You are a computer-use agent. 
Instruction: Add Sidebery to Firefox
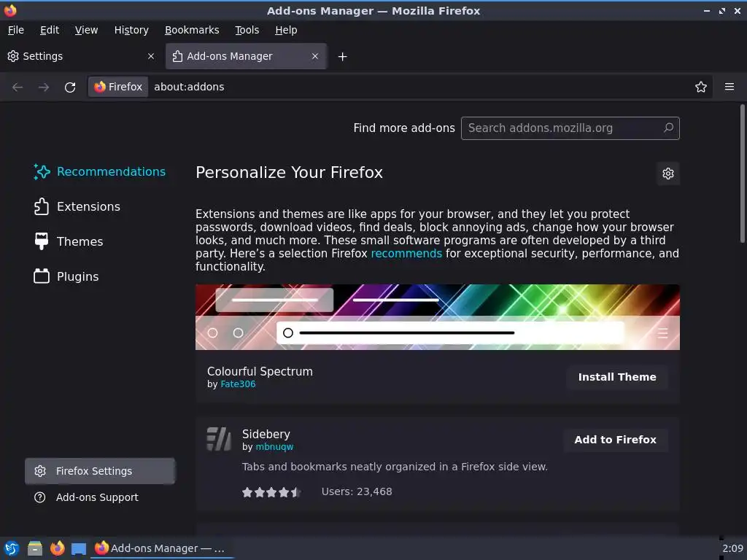pyautogui.click(x=615, y=440)
